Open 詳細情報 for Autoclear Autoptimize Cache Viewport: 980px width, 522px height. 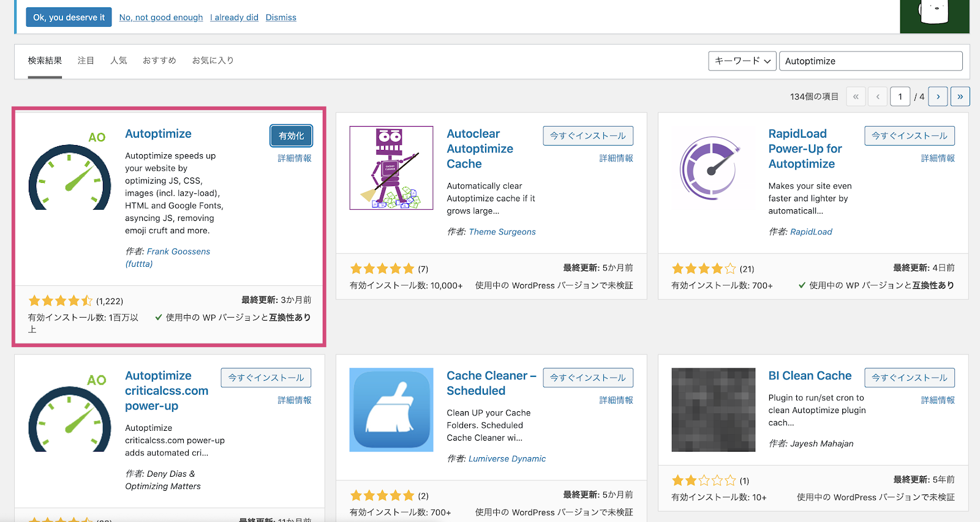click(616, 158)
